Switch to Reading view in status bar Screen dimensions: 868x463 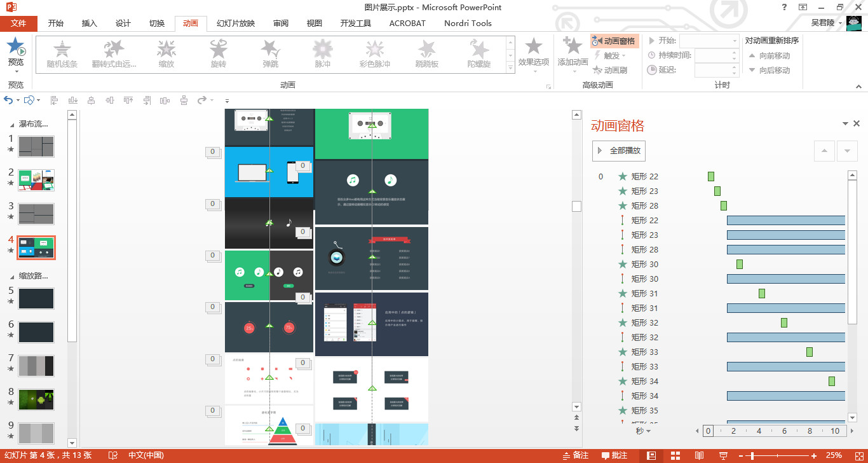tap(699, 455)
